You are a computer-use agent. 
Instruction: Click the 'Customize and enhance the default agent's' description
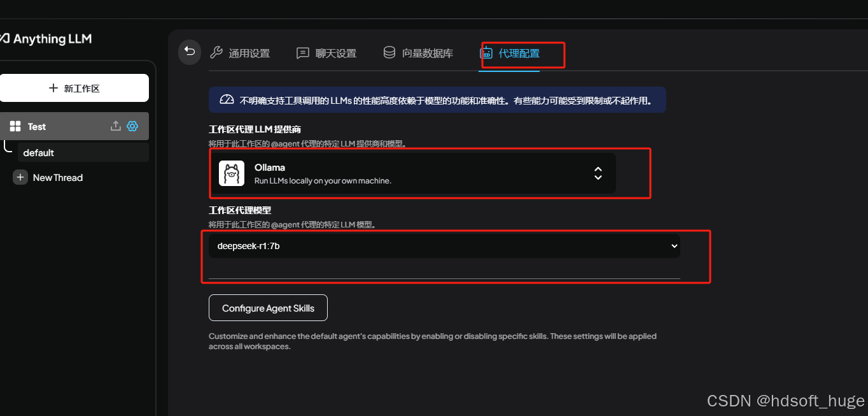click(x=433, y=341)
